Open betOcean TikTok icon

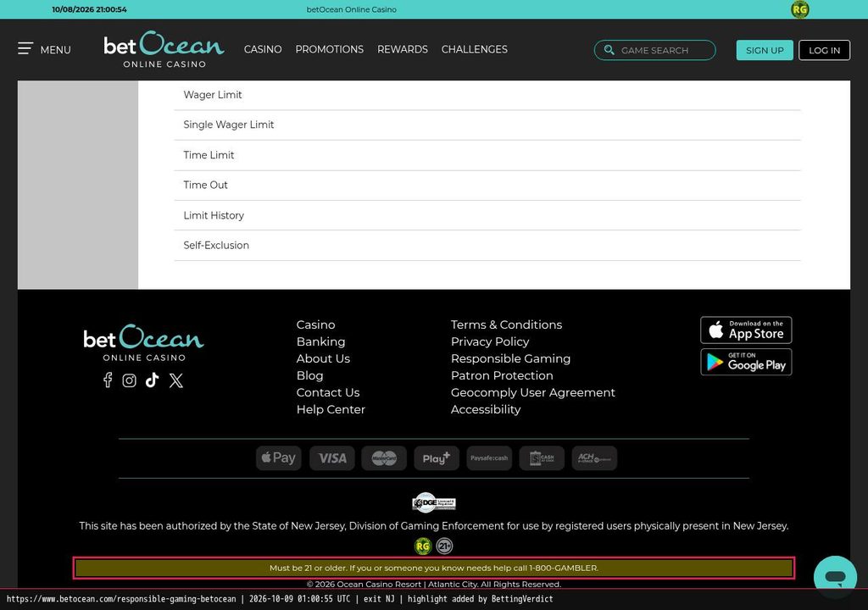click(153, 380)
